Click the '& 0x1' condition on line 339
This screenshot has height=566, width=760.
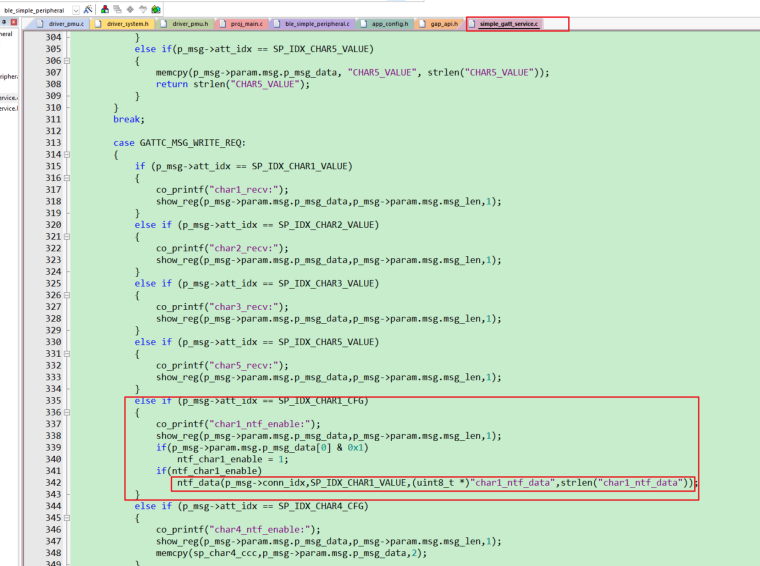350,448
